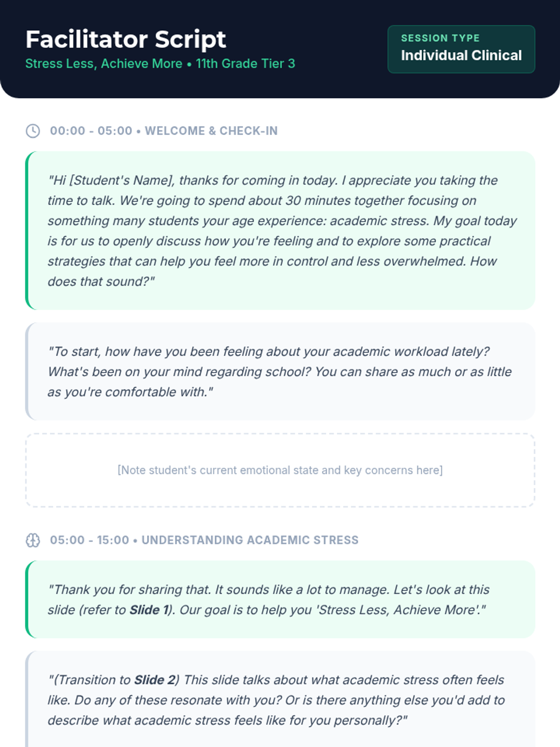The image size is (560, 747).
Task: Click the [Student's Name] placeholder in the greeting
Action: tap(121, 180)
